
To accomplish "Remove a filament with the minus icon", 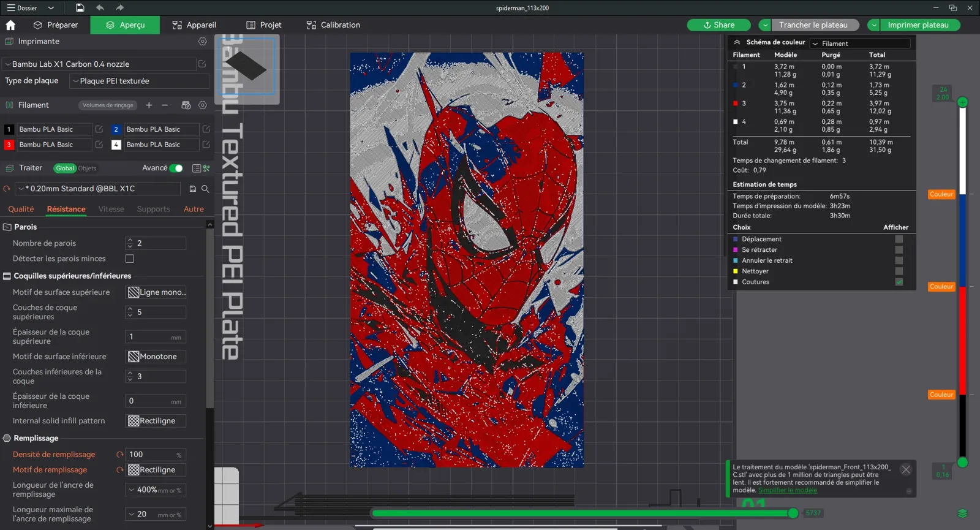I will pyautogui.click(x=165, y=105).
